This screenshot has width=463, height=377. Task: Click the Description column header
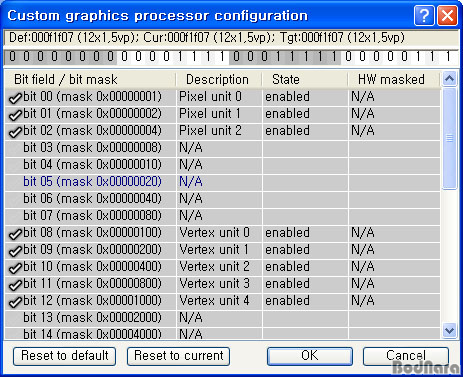click(219, 79)
